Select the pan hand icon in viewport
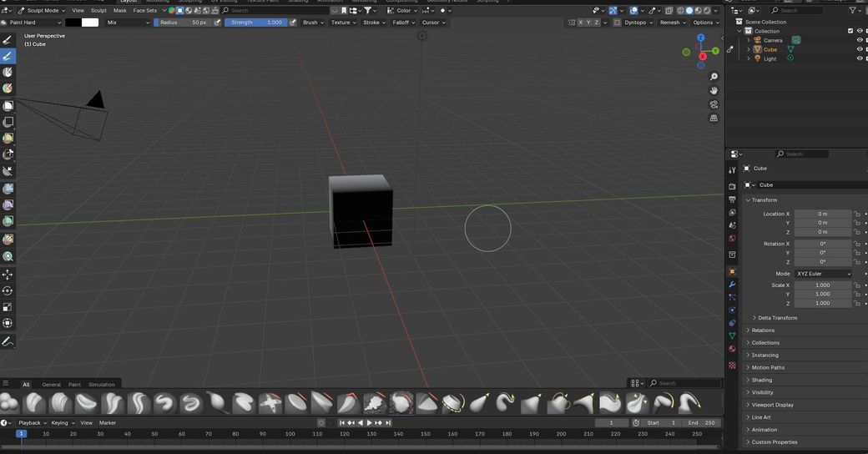Screen dimensions: 868x454 coord(714,90)
